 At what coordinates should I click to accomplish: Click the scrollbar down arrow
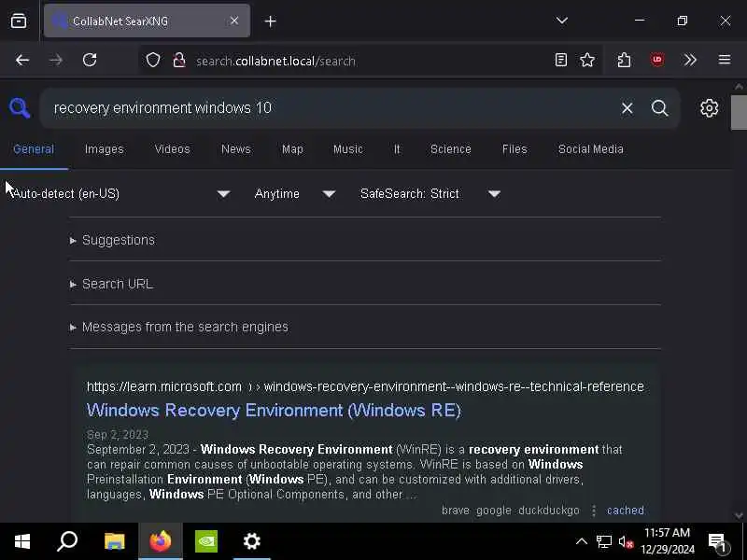coord(739,515)
